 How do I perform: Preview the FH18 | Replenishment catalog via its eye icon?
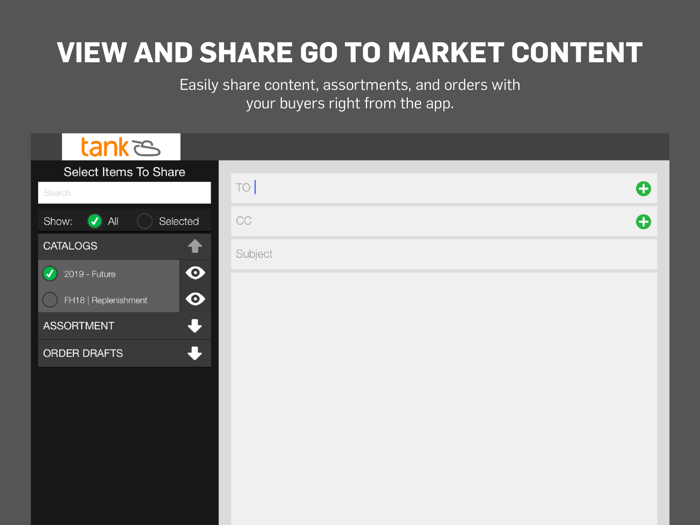pos(195,299)
